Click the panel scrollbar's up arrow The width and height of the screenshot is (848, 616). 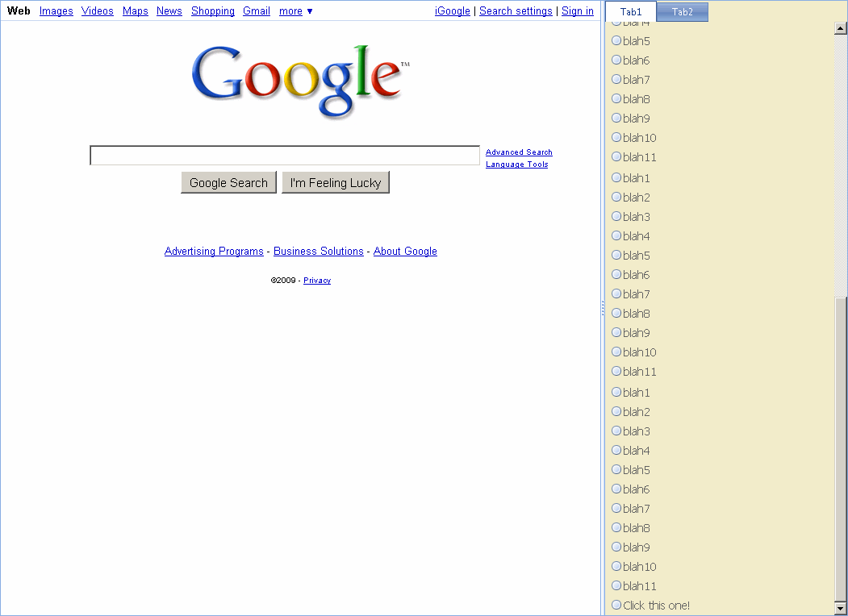pos(841,29)
